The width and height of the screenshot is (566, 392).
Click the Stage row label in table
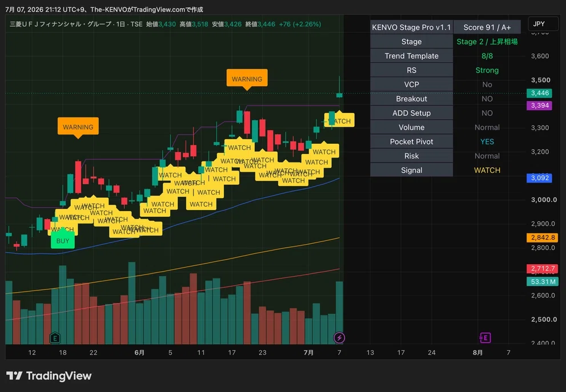pos(411,42)
